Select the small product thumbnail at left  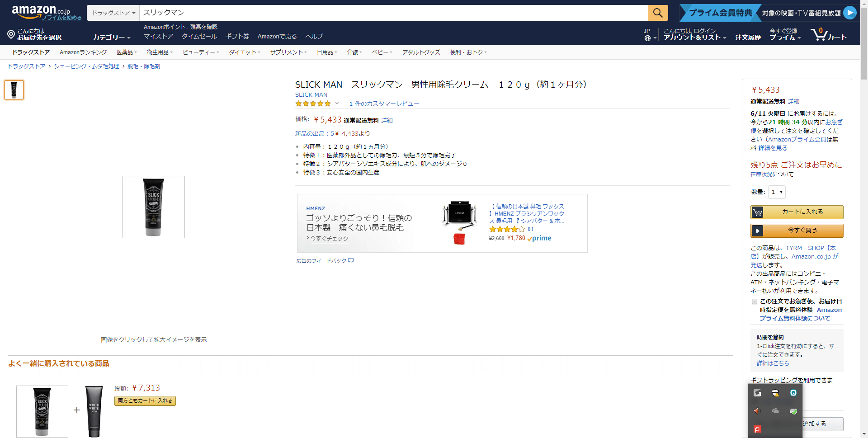coord(14,89)
